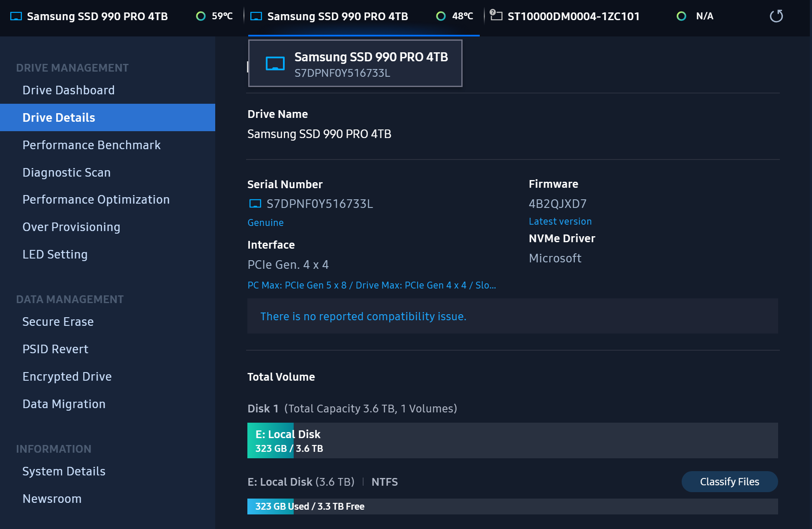The height and width of the screenshot is (529, 812).
Task: Switch to first Samsung SSD 990 PRO 4TB tab
Action: [121, 16]
